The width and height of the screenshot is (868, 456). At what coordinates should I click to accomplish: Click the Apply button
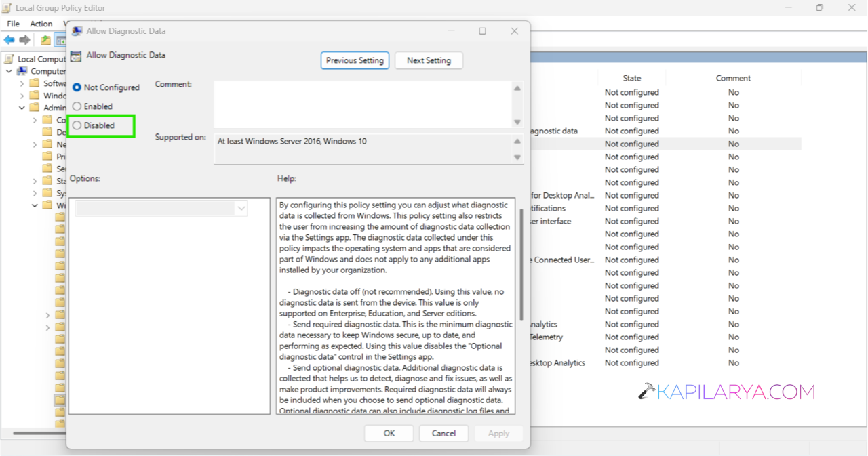click(498, 433)
